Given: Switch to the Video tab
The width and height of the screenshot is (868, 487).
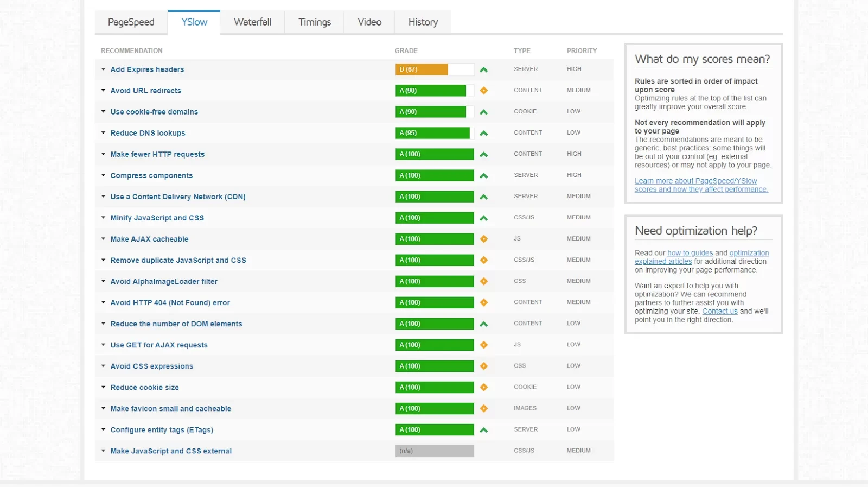Looking at the screenshot, I should click(x=369, y=22).
